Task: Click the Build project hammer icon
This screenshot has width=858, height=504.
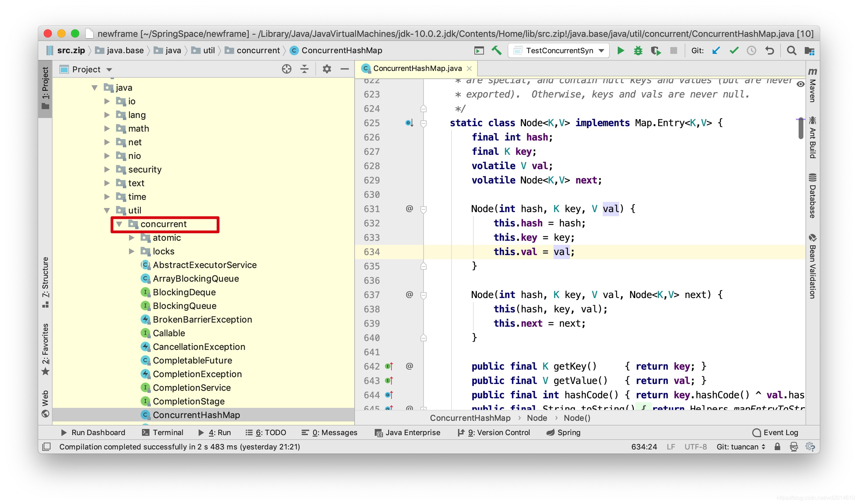Action: coord(497,50)
